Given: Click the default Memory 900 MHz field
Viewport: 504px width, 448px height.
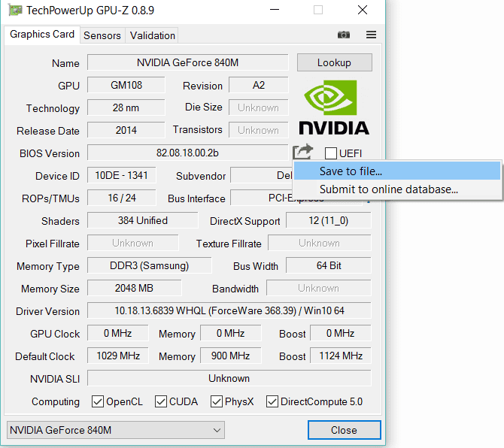Looking at the screenshot, I should pyautogui.click(x=231, y=356).
